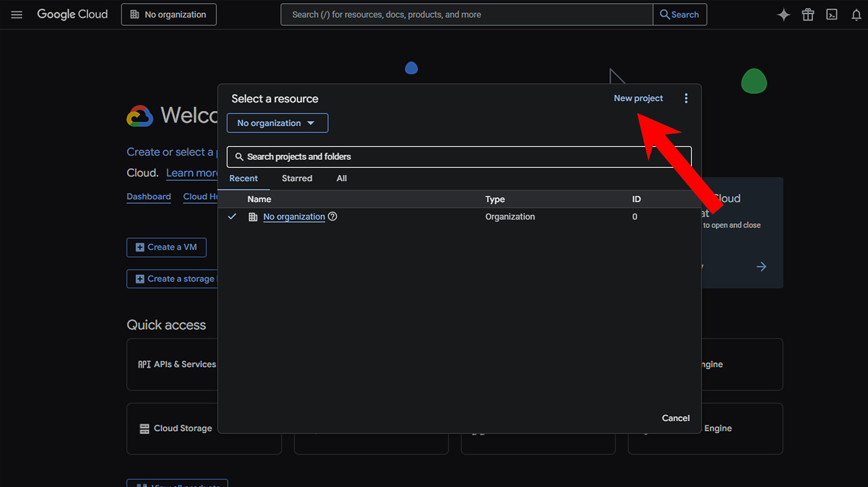Click help icon next to No organization
The width and height of the screenshot is (868, 487).
332,216
